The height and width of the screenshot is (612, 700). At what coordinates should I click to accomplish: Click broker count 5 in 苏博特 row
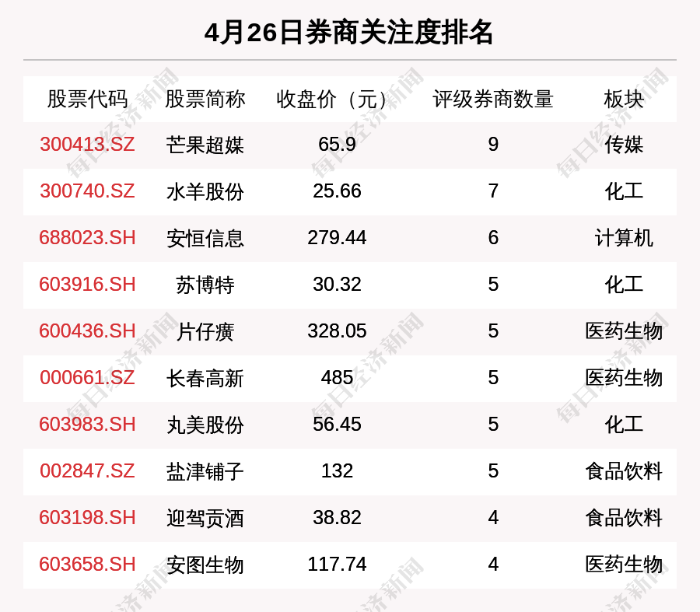tap(493, 285)
